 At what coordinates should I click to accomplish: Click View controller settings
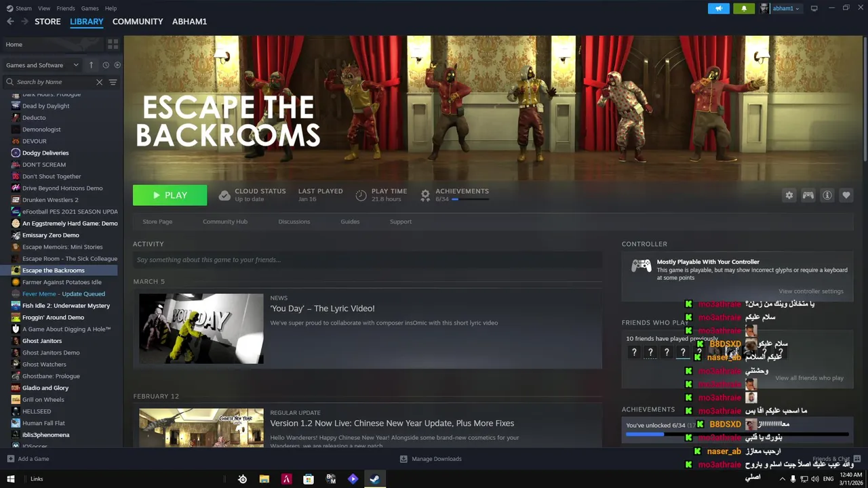[811, 291]
